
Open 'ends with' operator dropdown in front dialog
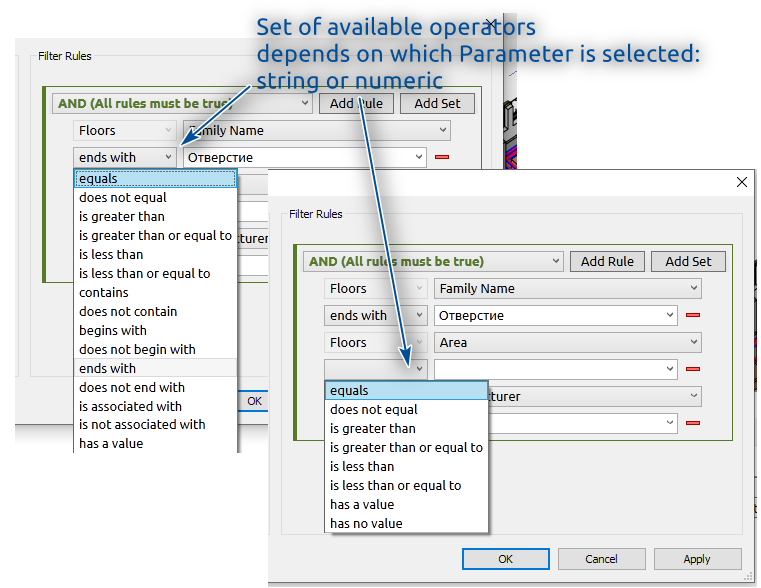coord(376,315)
